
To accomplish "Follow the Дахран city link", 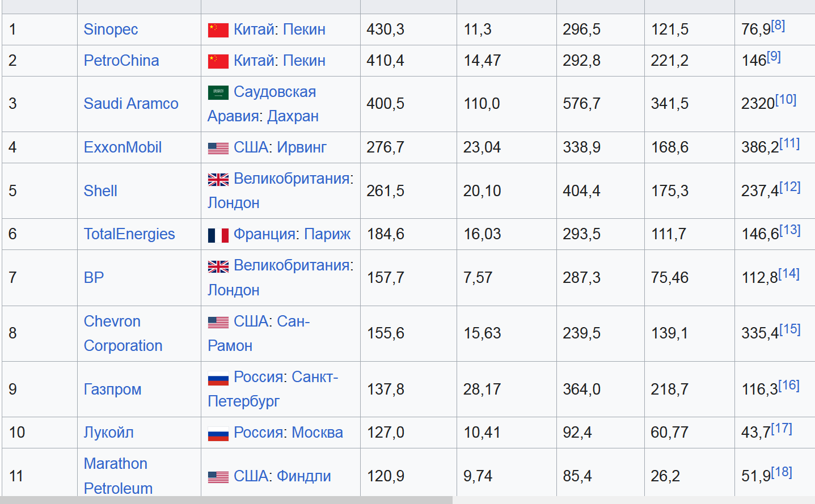I will (293, 116).
